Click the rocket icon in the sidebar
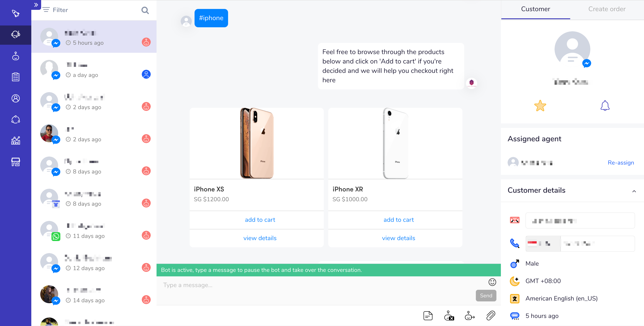 15,13
